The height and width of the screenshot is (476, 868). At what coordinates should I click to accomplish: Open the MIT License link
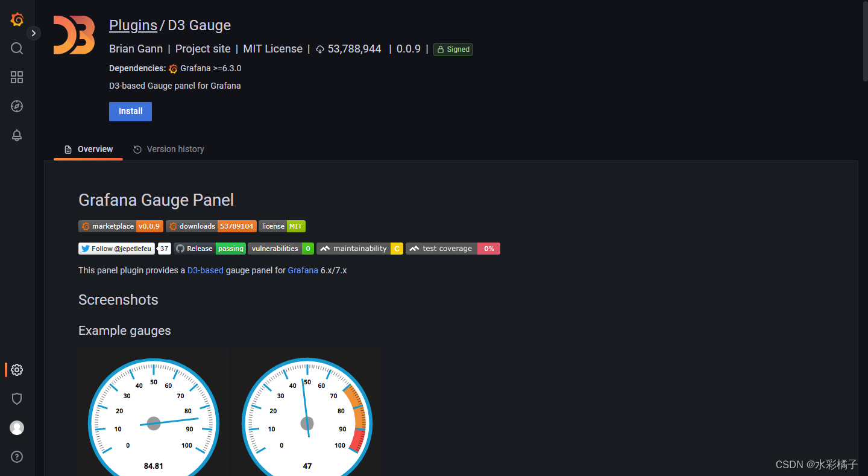273,49
